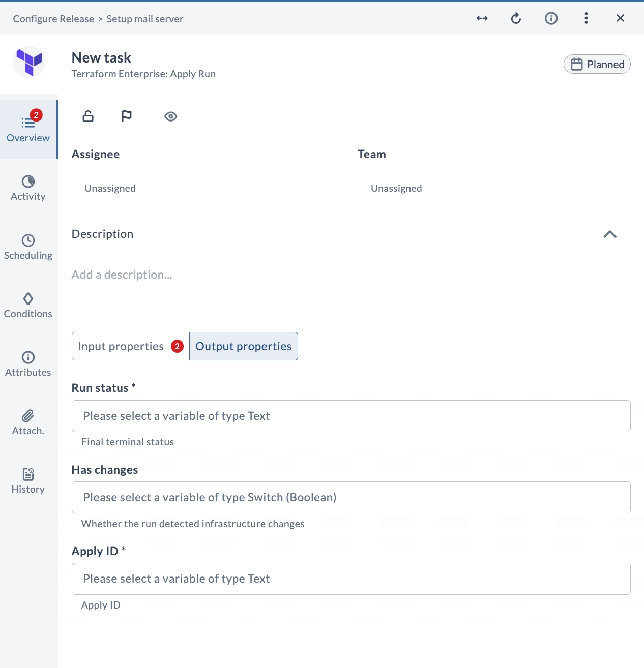Click the Final terminal status hint text

coord(128,442)
